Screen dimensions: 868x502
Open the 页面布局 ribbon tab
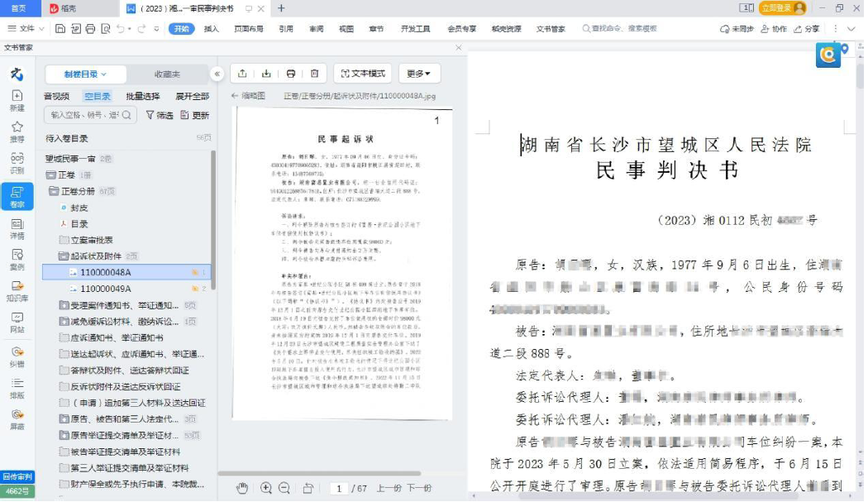click(248, 29)
